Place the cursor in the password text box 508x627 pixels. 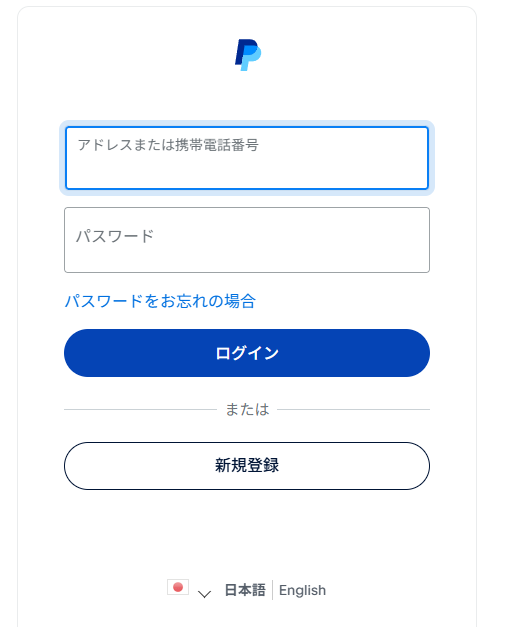247,240
